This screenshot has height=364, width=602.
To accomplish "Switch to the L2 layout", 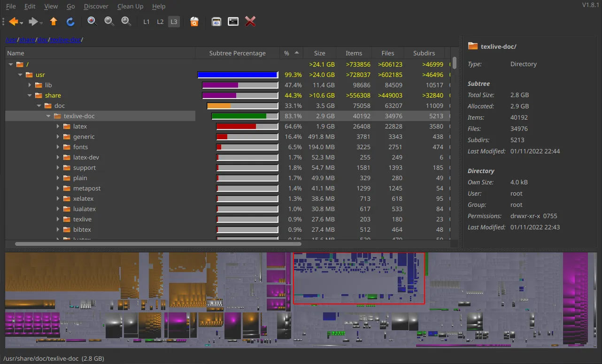I will 160,22.
